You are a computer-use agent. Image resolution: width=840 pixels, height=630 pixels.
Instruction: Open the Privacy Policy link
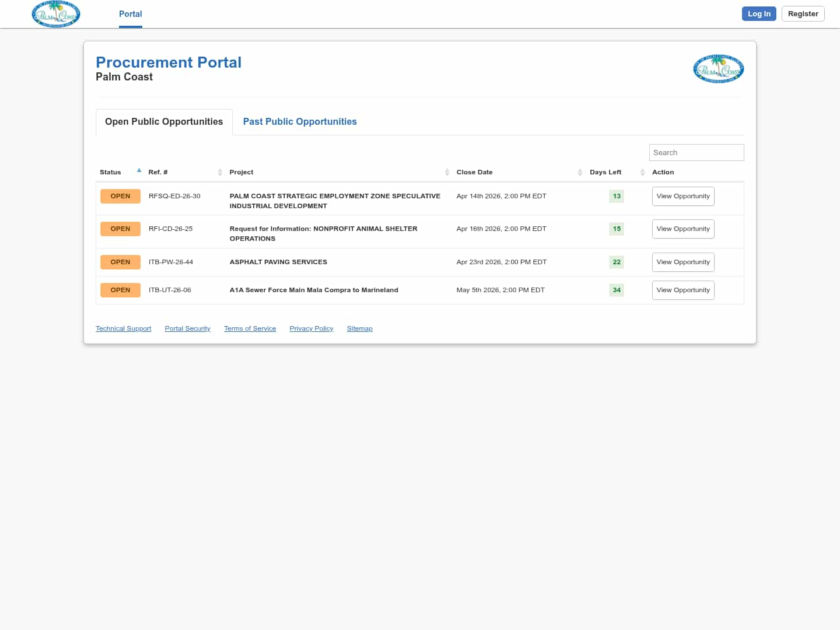(x=311, y=329)
